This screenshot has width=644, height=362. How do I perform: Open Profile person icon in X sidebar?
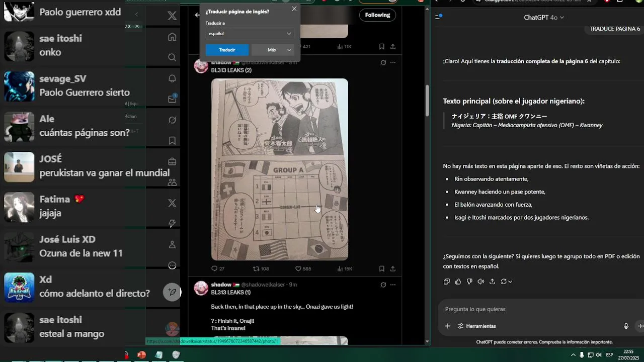pyautogui.click(x=172, y=245)
